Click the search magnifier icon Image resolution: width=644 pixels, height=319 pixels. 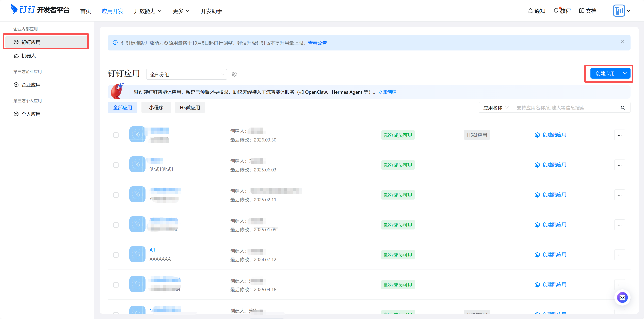[x=623, y=108]
